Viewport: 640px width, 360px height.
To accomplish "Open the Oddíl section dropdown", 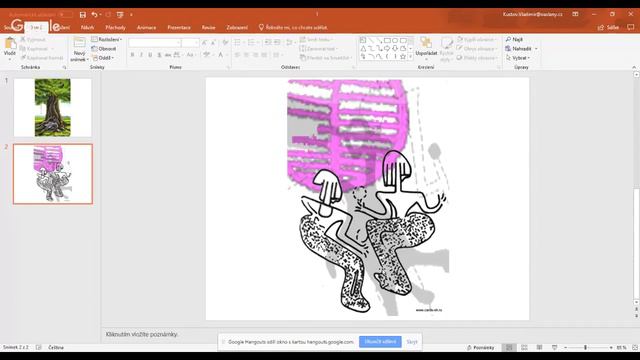I will (x=103, y=58).
